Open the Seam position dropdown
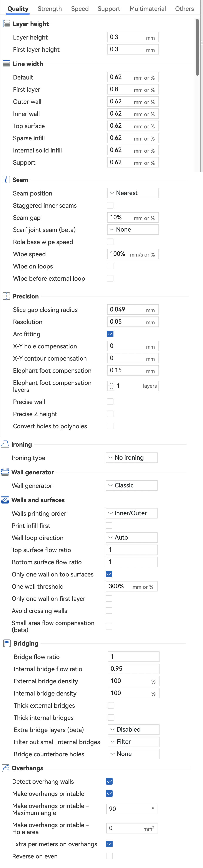203x868 pixels. (133, 193)
